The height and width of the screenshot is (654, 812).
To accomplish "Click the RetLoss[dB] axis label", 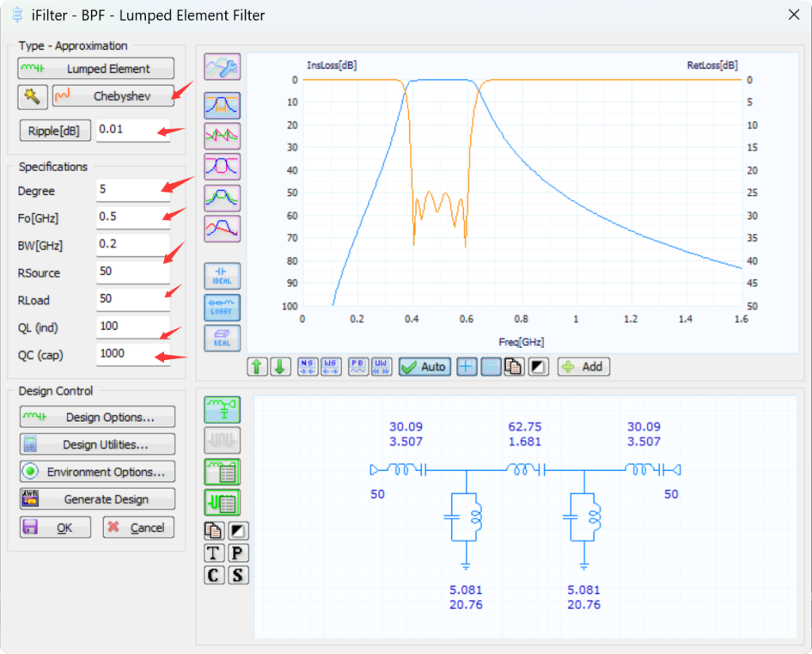I will pyautogui.click(x=712, y=65).
